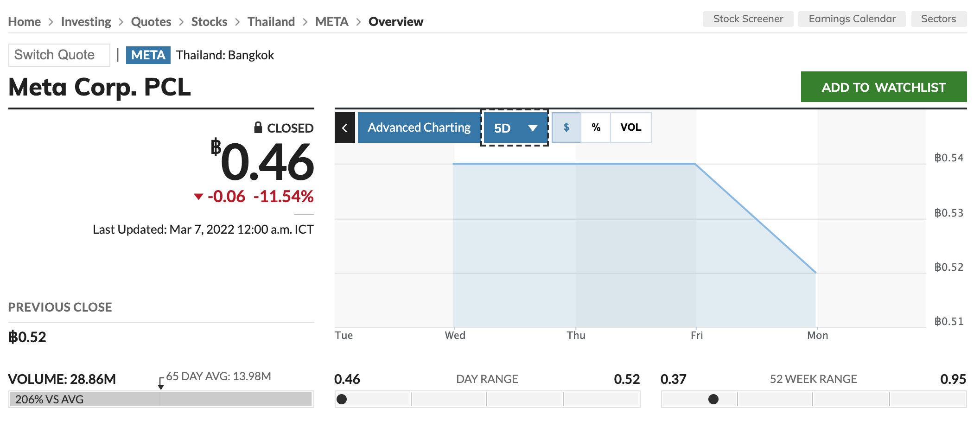The width and height of the screenshot is (980, 421).
Task: Click the 0.95 52-week high value
Action: (x=953, y=379)
